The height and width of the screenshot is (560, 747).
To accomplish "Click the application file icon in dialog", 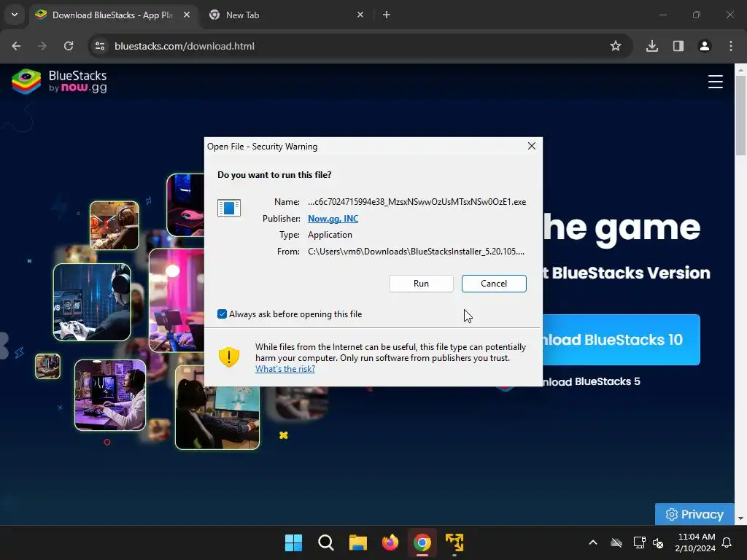I will click(228, 208).
